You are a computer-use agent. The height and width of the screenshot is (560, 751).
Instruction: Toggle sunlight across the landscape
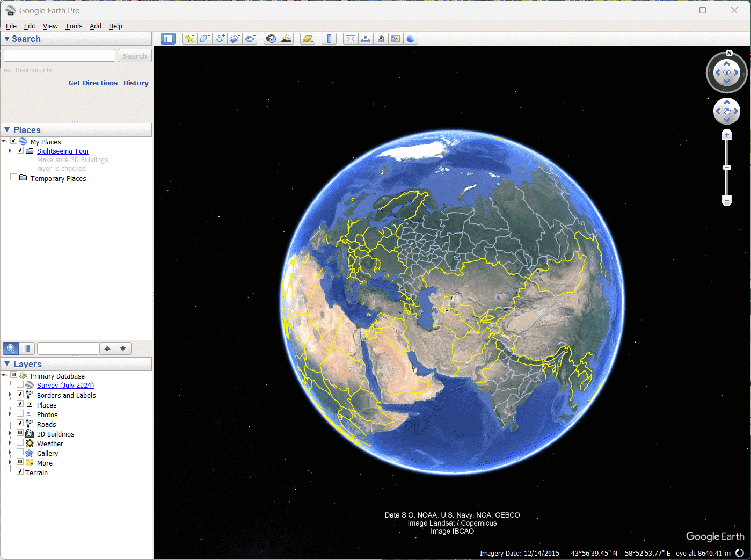click(x=286, y=38)
